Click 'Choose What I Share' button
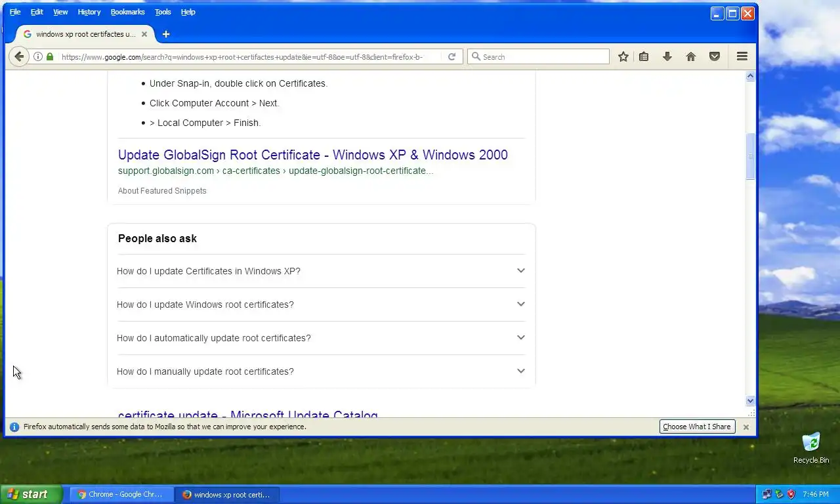This screenshot has height=504, width=840. (697, 427)
